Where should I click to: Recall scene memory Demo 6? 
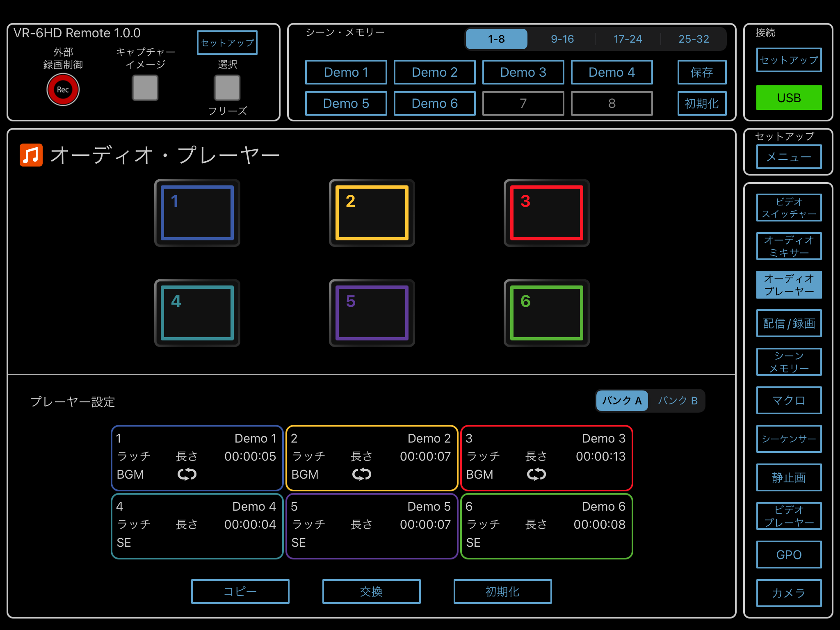[x=435, y=103]
